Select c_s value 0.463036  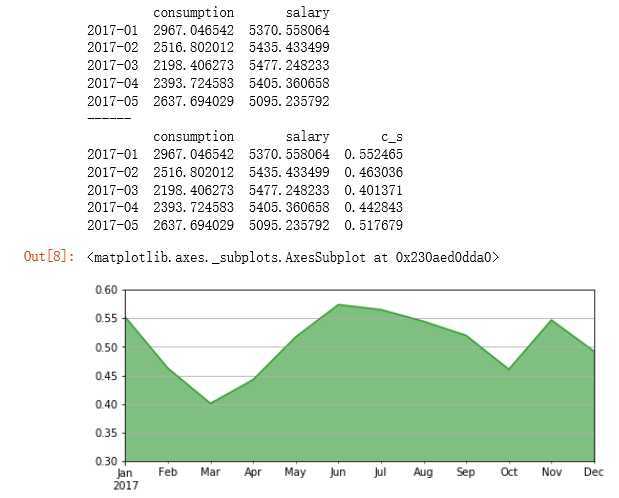[x=373, y=173]
